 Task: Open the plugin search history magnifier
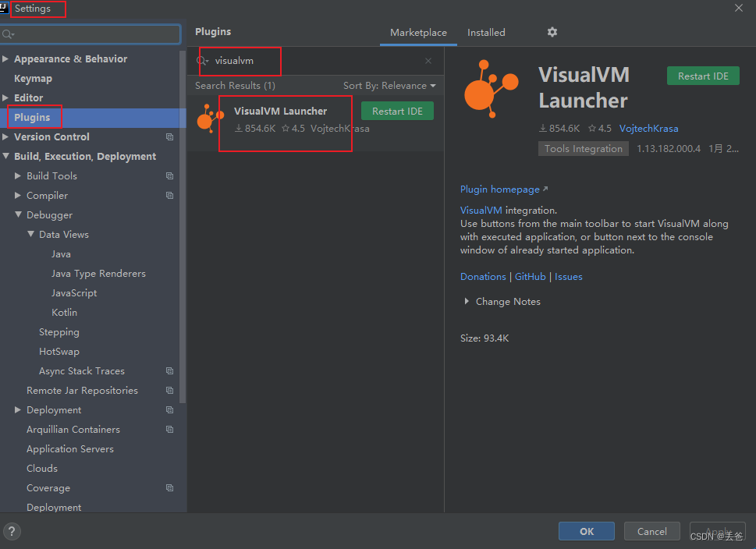pos(203,61)
